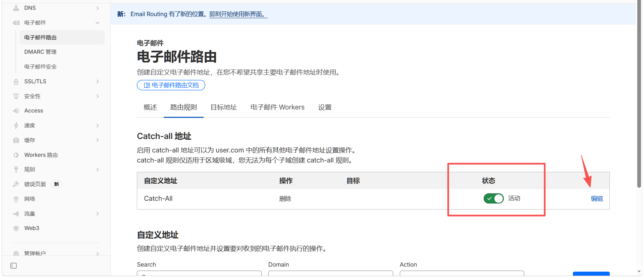This screenshot has height=277, width=644.
Task: Open the 电子邮件路由文档 documentation button
Action: 171,85
